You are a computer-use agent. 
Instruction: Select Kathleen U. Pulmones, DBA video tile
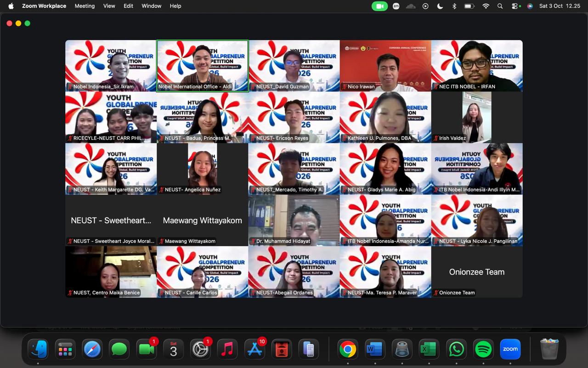[x=385, y=117]
